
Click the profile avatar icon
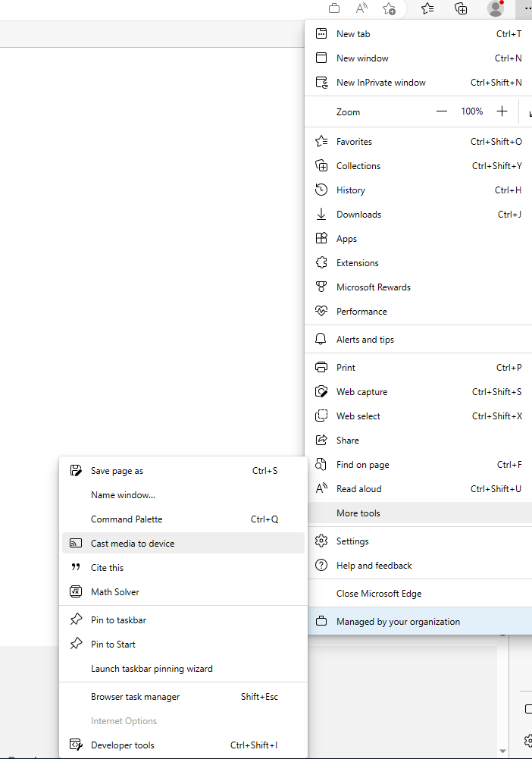coord(495,8)
